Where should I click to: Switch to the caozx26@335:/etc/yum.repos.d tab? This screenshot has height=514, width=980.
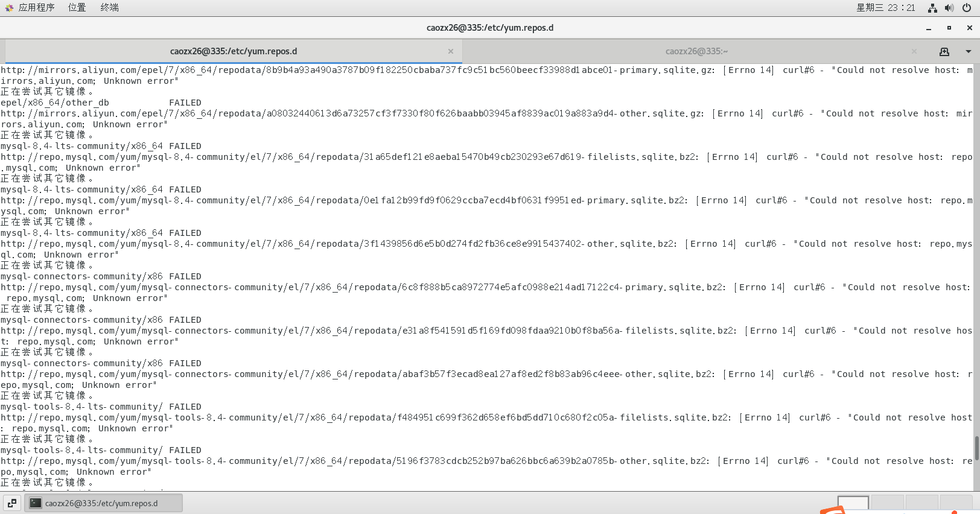[x=234, y=51]
